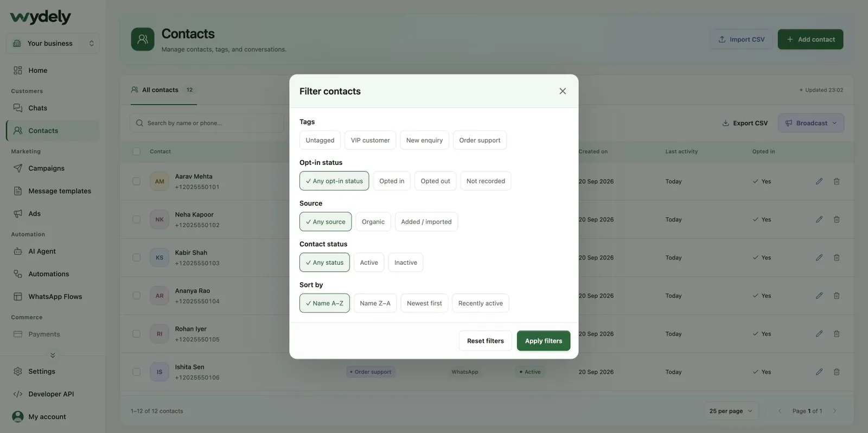The image size is (868, 433).
Task: Click Add contact button
Action: point(810,39)
